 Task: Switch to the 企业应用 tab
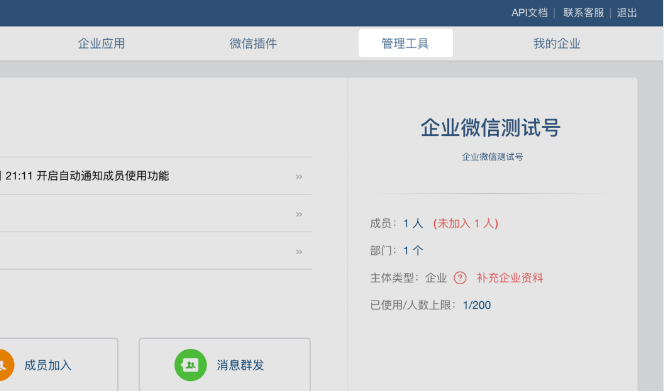pos(101,43)
